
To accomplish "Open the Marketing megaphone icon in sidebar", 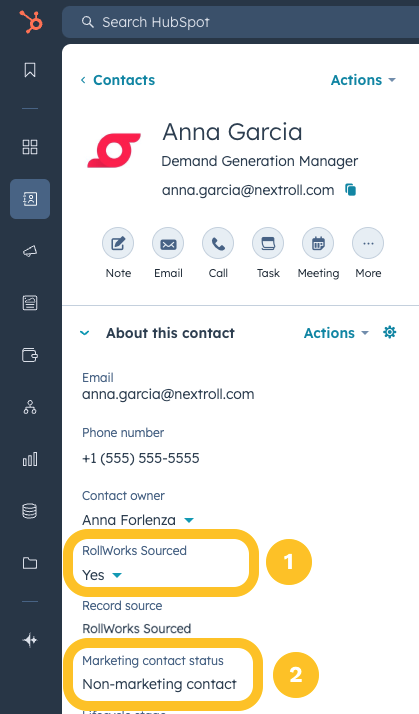I will pyautogui.click(x=30, y=251).
